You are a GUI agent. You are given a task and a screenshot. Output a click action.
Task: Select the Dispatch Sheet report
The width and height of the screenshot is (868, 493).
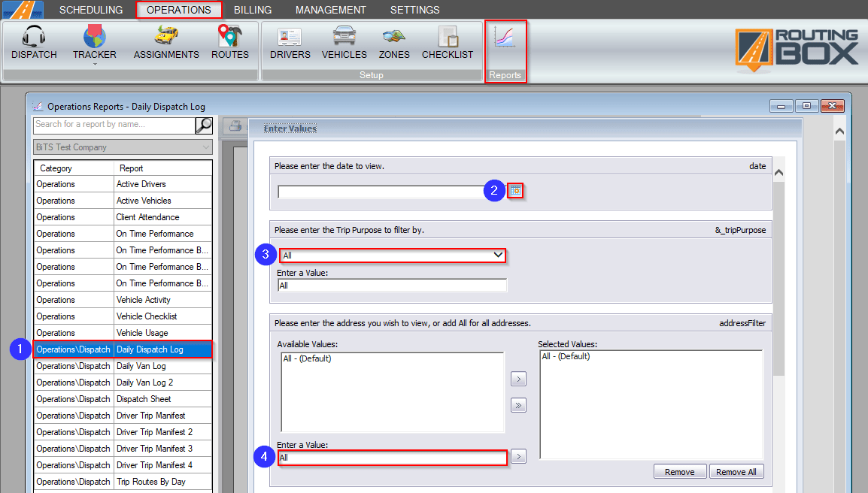(123, 399)
